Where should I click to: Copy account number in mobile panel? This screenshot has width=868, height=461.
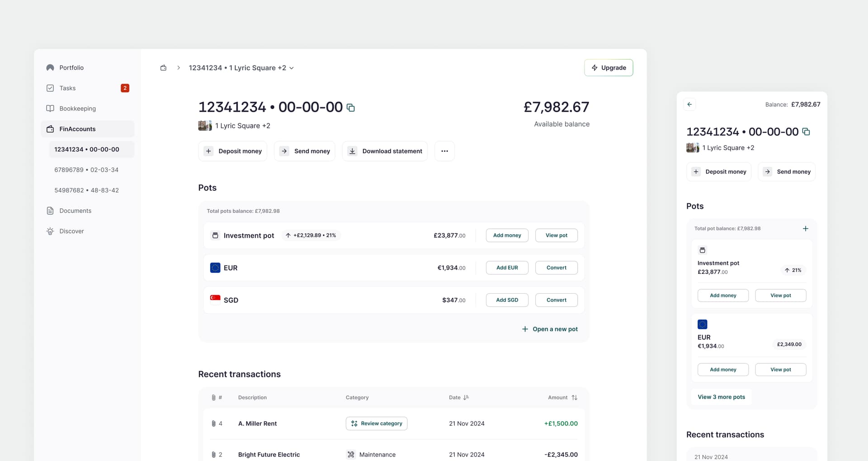click(x=806, y=132)
